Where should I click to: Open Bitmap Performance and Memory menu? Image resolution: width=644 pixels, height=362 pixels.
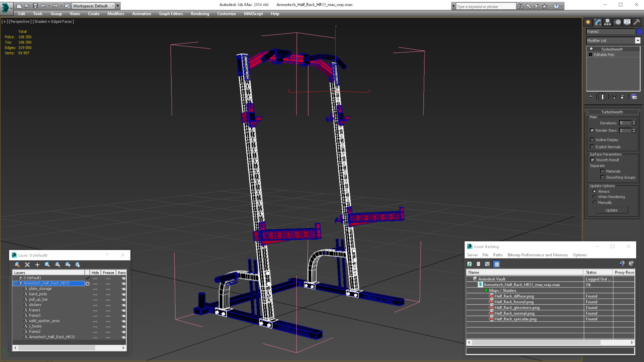pos(538,255)
